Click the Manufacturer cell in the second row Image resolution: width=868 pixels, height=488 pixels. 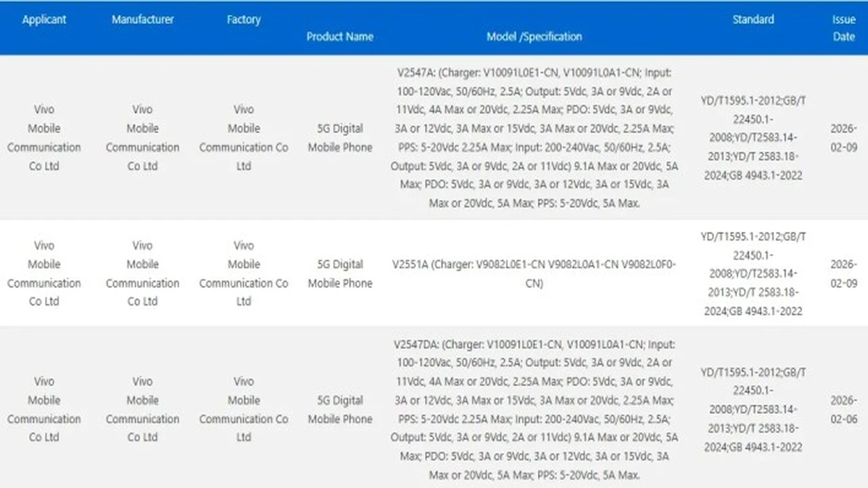coord(142,274)
